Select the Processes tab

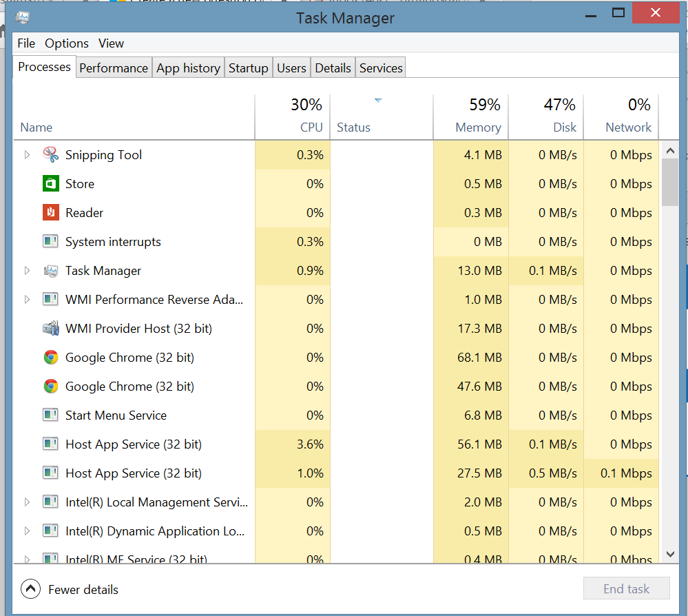[44, 67]
